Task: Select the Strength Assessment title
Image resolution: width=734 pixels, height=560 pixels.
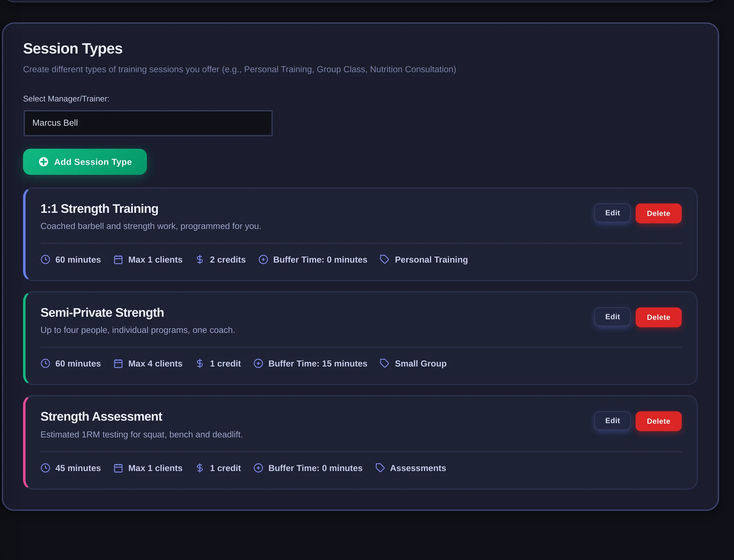Action: point(101,417)
